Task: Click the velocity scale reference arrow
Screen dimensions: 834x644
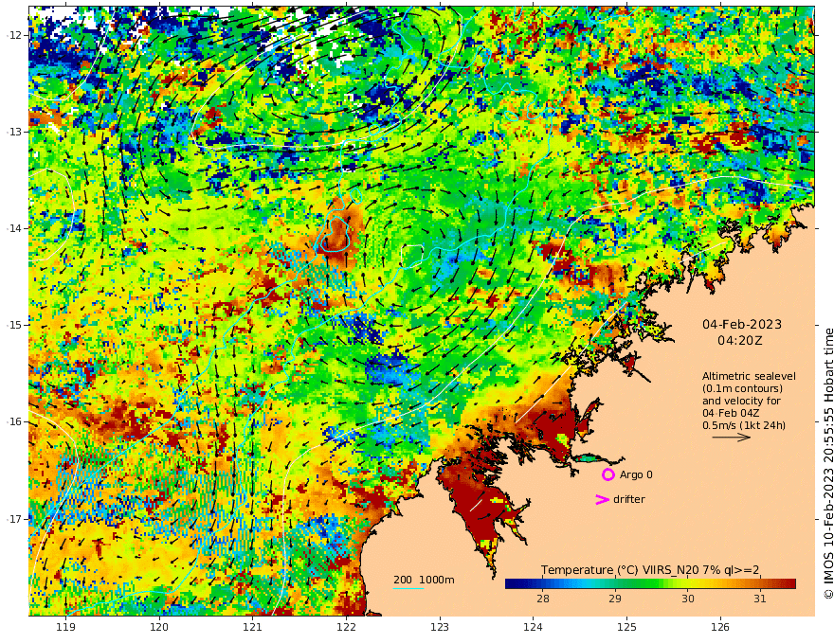Action: pos(732,438)
